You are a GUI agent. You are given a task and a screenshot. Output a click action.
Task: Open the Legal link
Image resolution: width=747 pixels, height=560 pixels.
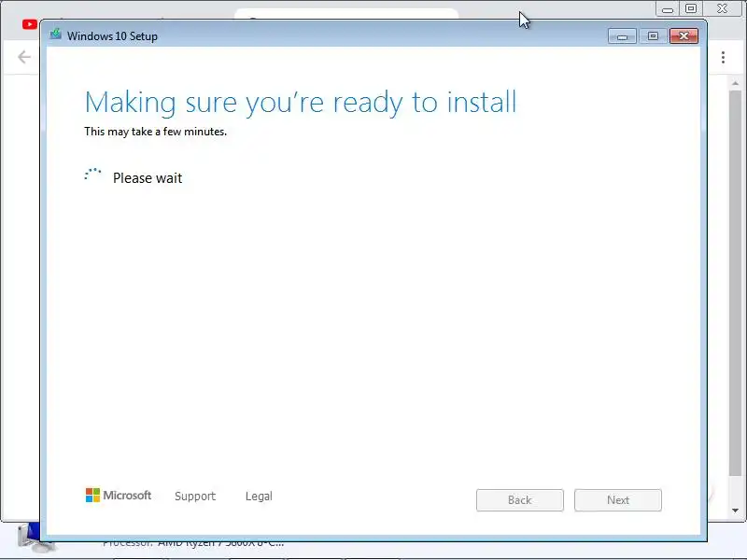[x=259, y=497]
